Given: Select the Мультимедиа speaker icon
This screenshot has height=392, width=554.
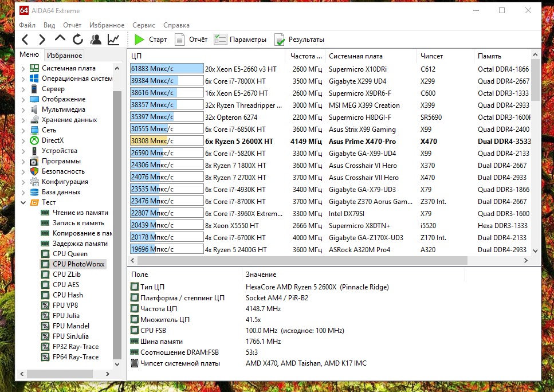Looking at the screenshot, I should 34,109.
